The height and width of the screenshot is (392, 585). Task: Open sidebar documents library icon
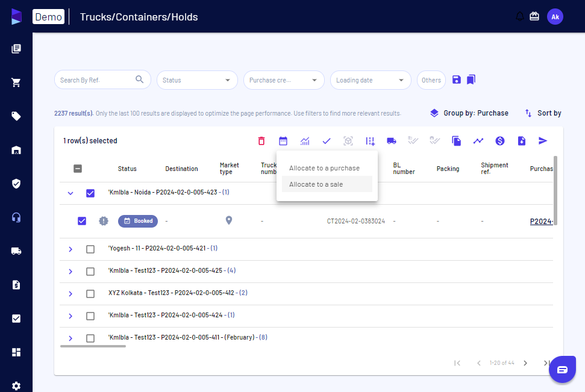(16, 49)
